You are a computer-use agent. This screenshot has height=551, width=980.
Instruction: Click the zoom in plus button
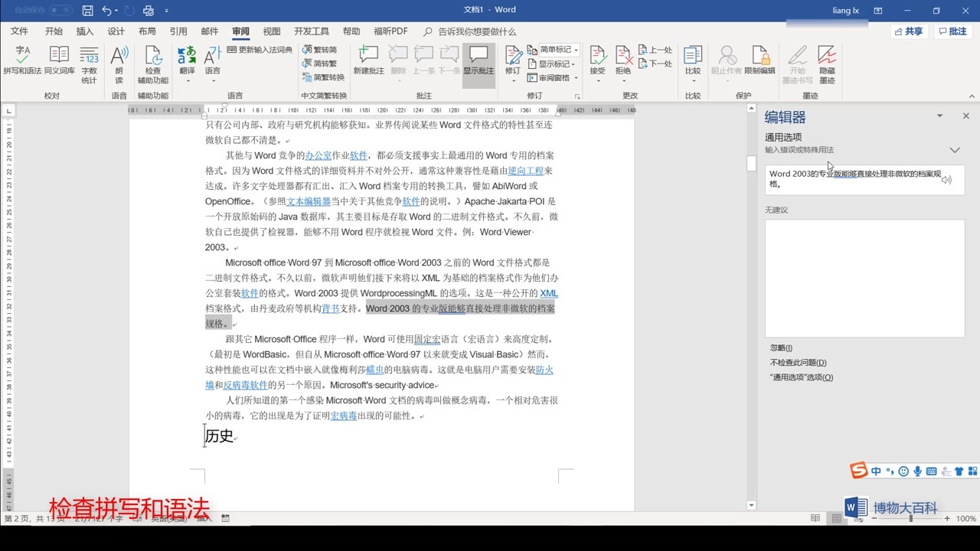pyautogui.click(x=947, y=518)
